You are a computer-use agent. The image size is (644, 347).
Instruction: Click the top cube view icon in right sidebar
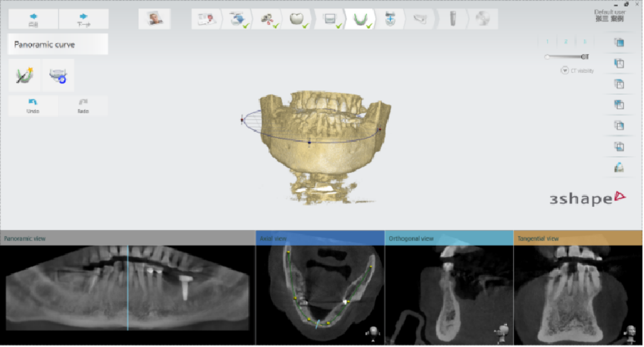coord(619,42)
